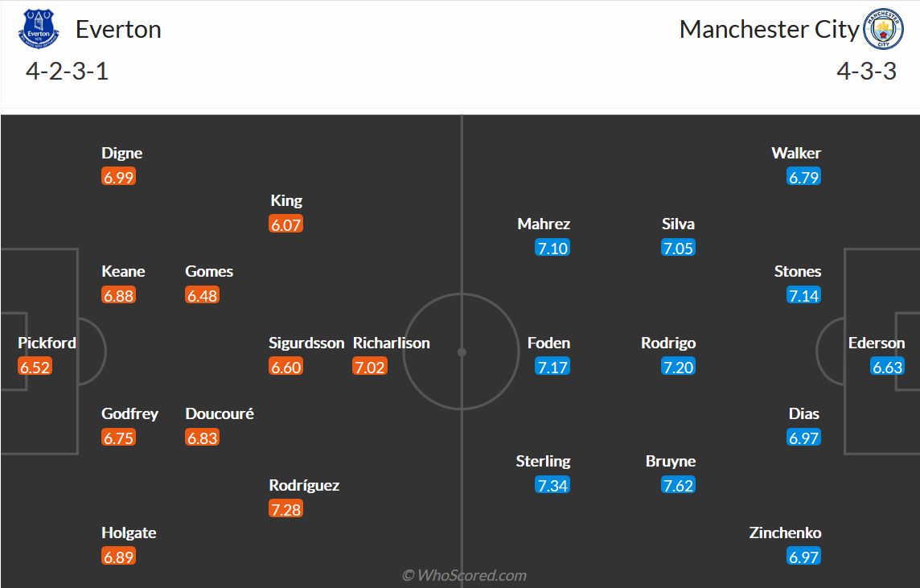Click Rodríguez's 7.28 rating badge
The height and width of the screenshot is (588, 920).
pos(286,509)
